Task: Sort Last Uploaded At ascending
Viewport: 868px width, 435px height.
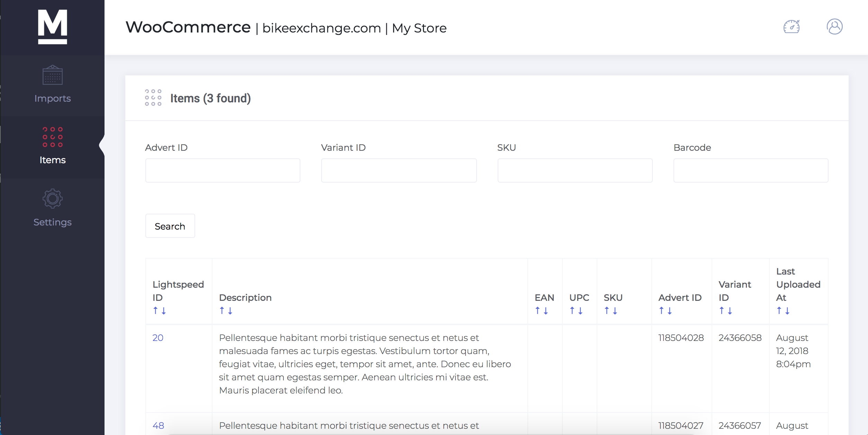Action: [x=779, y=311]
